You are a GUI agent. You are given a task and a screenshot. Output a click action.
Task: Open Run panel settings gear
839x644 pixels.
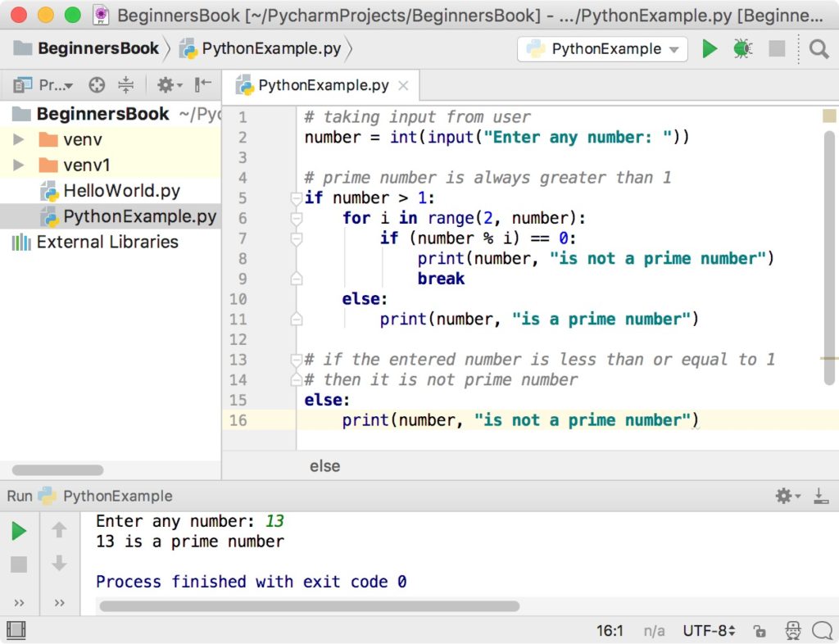[x=787, y=496]
